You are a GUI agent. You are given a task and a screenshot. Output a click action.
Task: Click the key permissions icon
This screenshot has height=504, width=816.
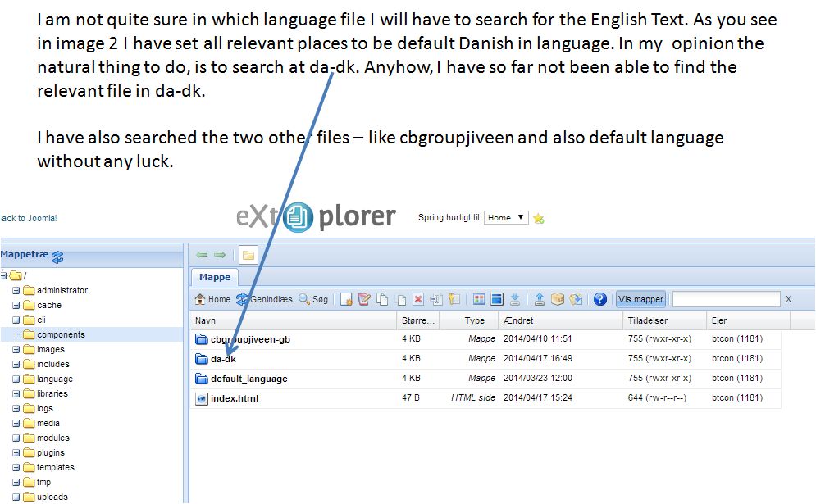pyautogui.click(x=454, y=299)
